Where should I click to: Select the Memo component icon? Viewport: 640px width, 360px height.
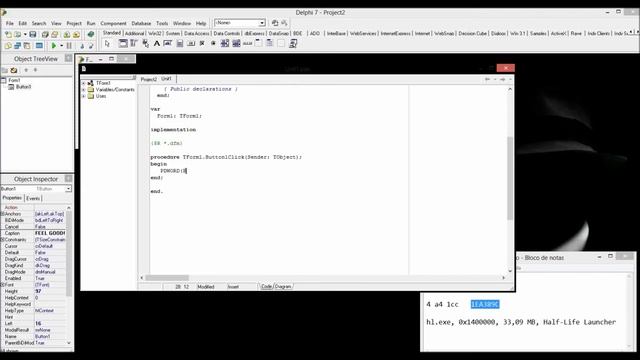pyautogui.click(x=180, y=43)
